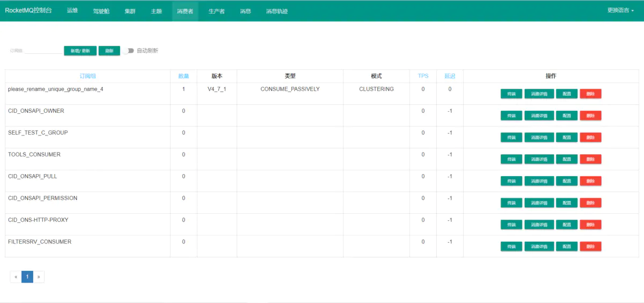Image resolution: width=644 pixels, height=303 pixels.
Task: Sort by the 延迟 column header
Action: click(450, 76)
